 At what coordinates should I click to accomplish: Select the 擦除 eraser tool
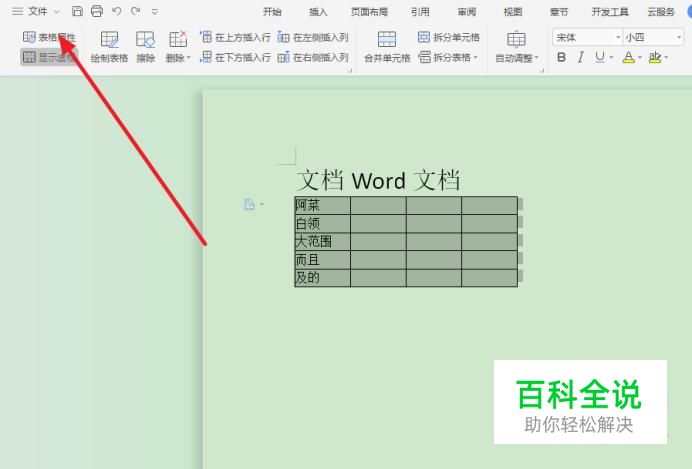point(145,47)
